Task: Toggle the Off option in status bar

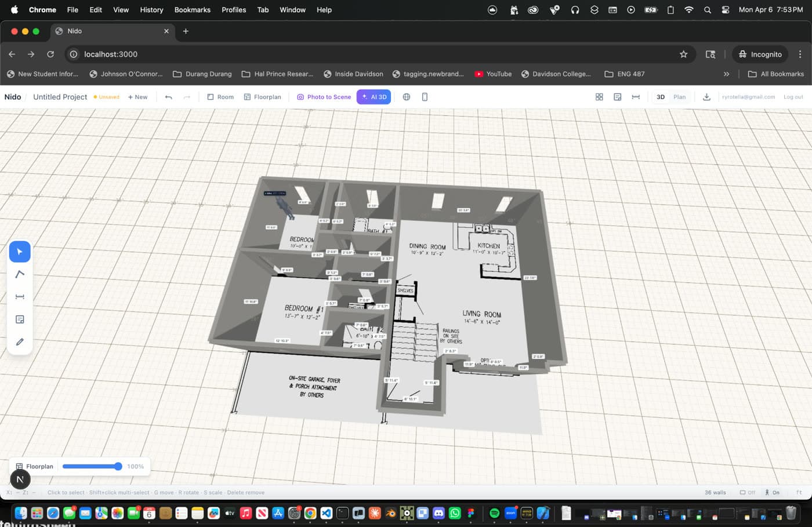Action: [748, 492]
